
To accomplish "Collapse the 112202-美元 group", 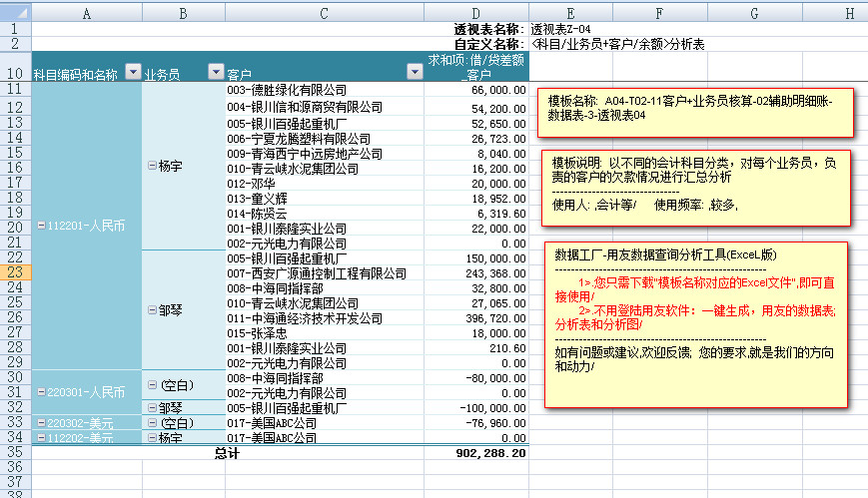I will click(40, 438).
